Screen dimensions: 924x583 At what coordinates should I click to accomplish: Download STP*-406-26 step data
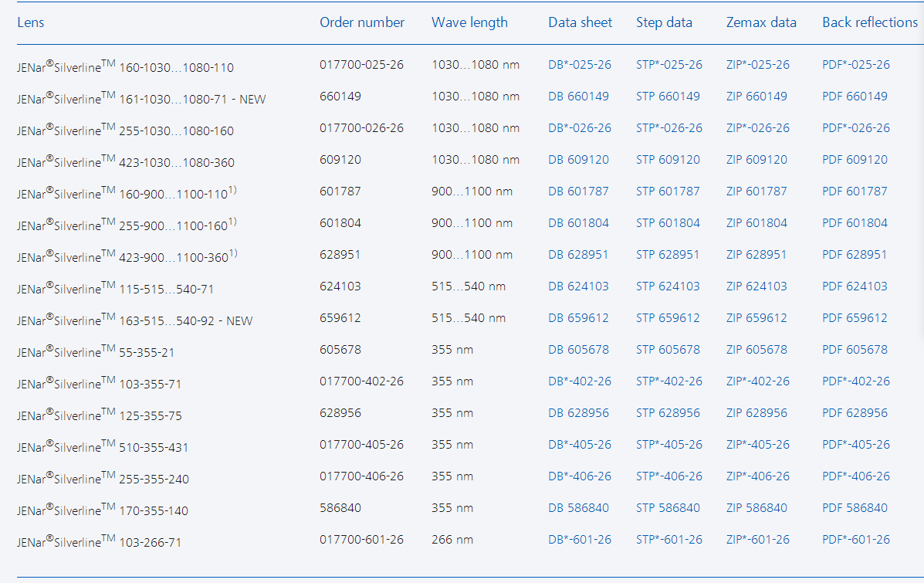pos(668,476)
